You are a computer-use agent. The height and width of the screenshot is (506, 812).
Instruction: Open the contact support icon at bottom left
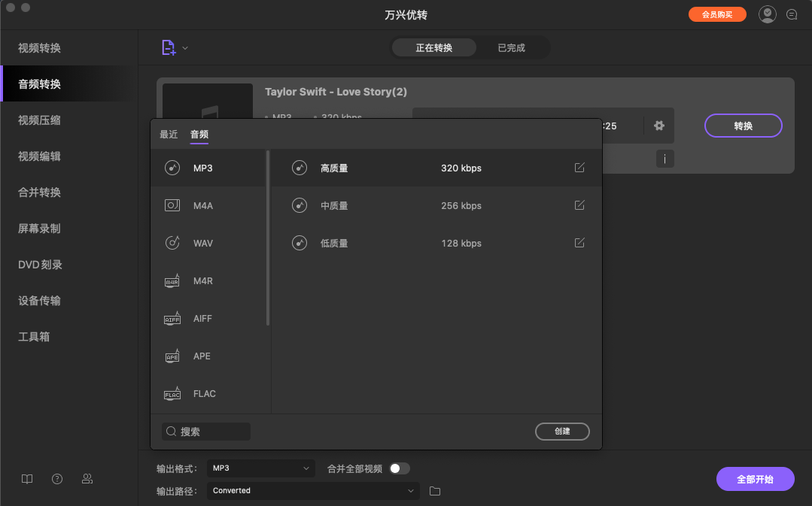point(87,478)
